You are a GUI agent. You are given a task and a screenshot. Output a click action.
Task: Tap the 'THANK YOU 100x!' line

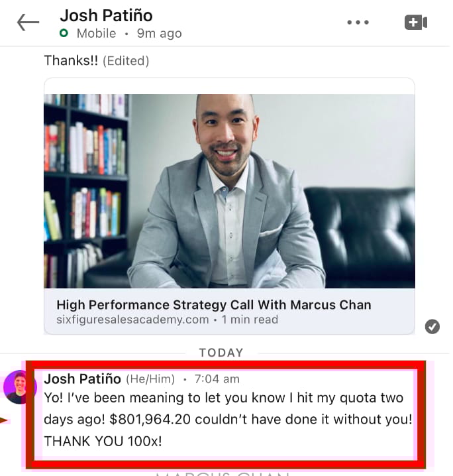coord(103,441)
